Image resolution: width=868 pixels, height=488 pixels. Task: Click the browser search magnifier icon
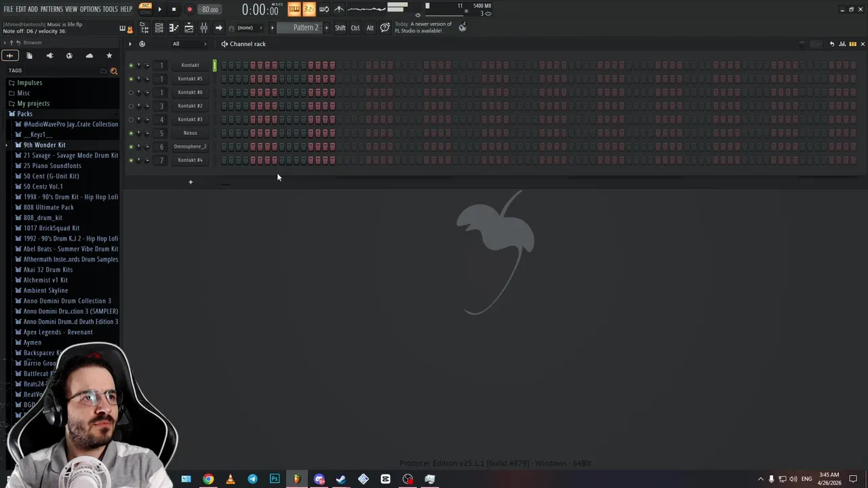[x=113, y=70]
